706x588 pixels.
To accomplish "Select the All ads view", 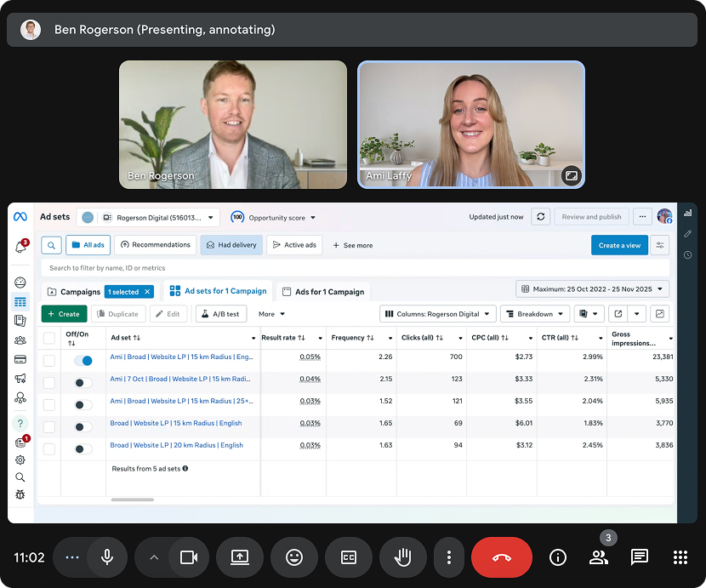I will [88, 245].
